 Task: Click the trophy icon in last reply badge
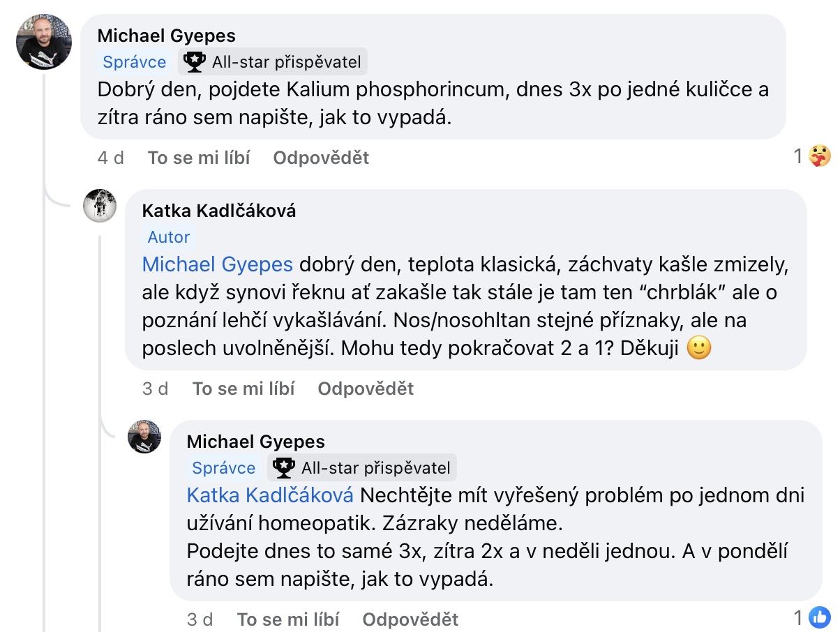point(284,467)
